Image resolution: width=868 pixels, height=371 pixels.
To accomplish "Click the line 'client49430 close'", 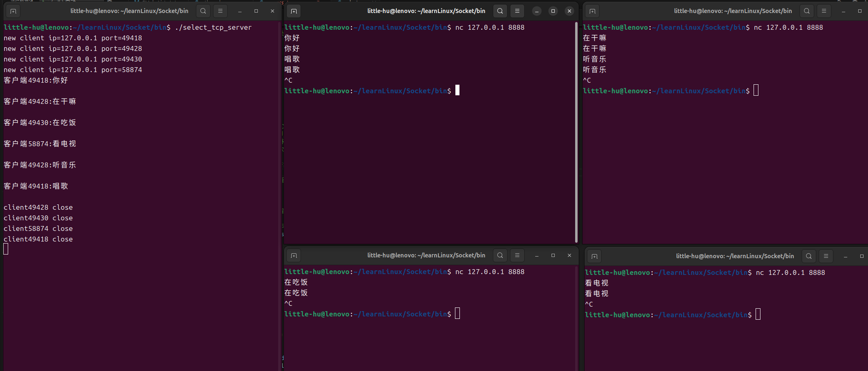I will click(38, 218).
